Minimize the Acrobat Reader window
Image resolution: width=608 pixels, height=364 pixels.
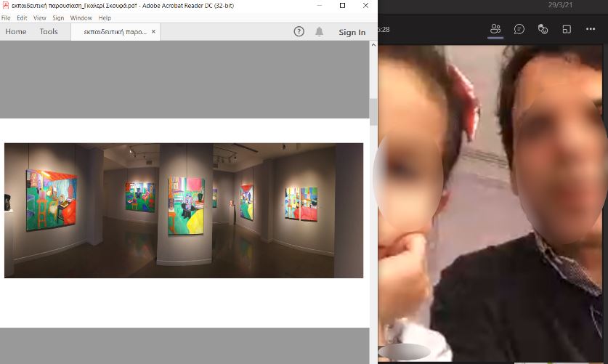tap(320, 5)
